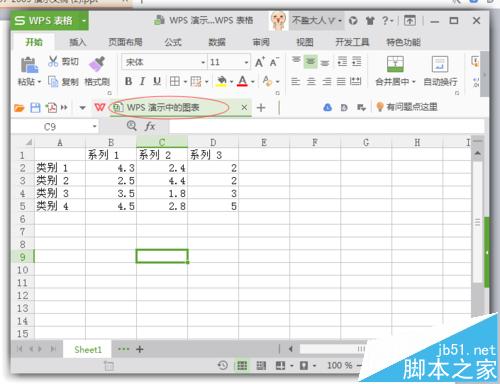Click the Open folder icon in quick toolbar
Viewport: 500px width, 384px height.
[x=19, y=108]
